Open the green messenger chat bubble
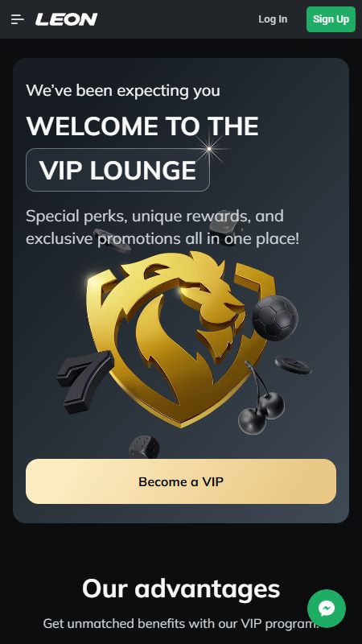Image resolution: width=362 pixels, height=644 pixels. pyautogui.click(x=327, y=609)
